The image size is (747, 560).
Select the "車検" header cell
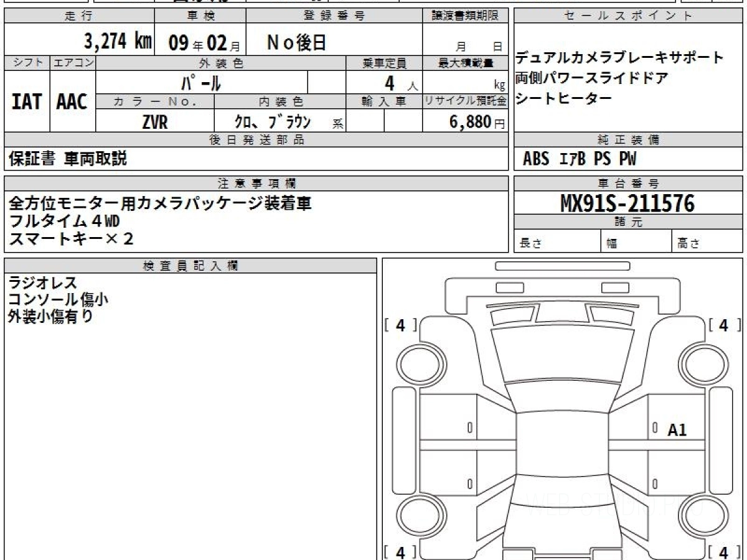coord(200,17)
